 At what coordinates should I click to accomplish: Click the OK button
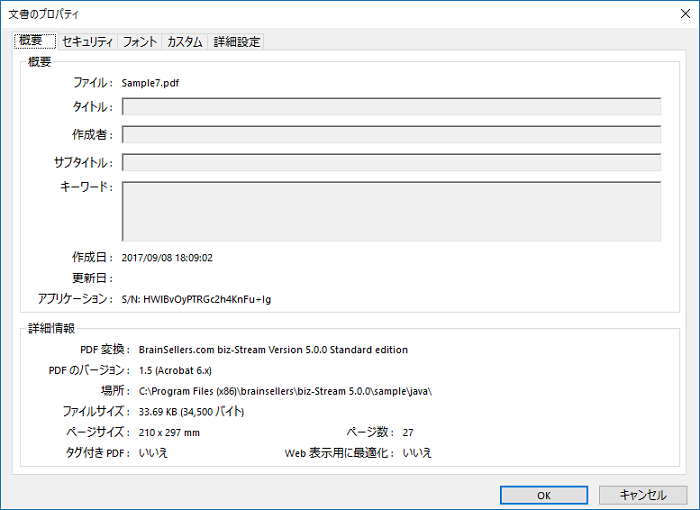(x=544, y=495)
